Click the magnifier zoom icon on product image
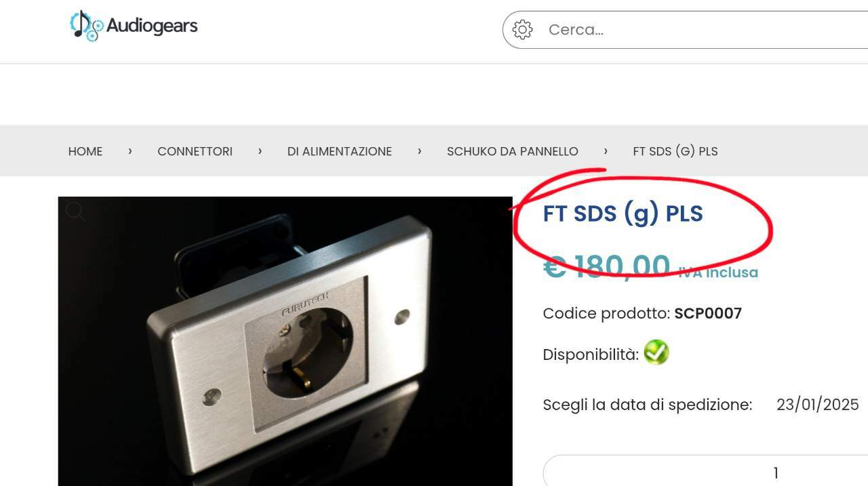Image resolution: width=868 pixels, height=486 pixels. (x=75, y=211)
